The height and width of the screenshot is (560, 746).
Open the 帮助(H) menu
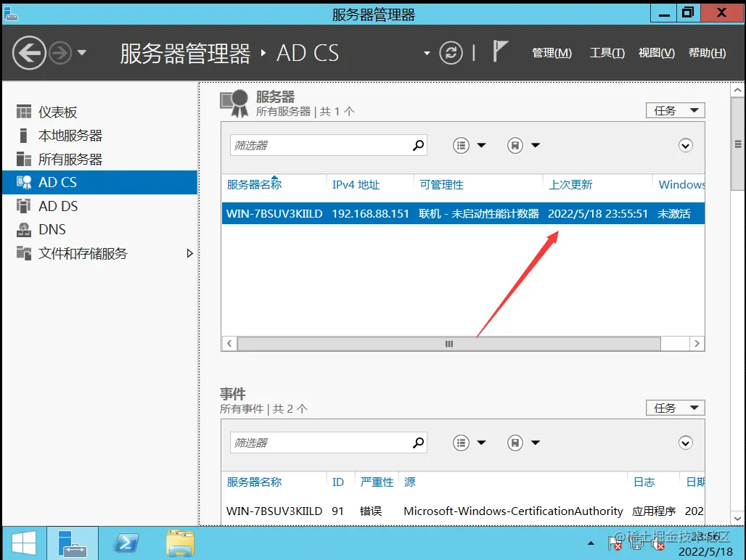pyautogui.click(x=708, y=53)
